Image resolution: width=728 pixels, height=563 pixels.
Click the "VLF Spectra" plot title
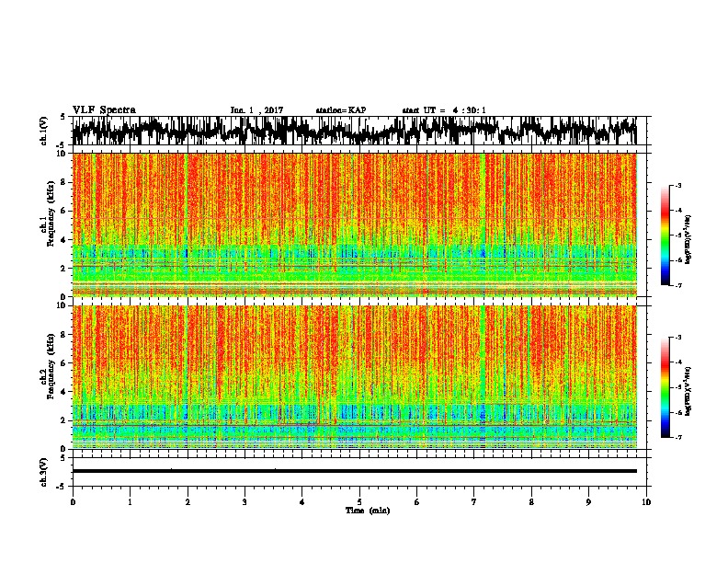(x=104, y=109)
